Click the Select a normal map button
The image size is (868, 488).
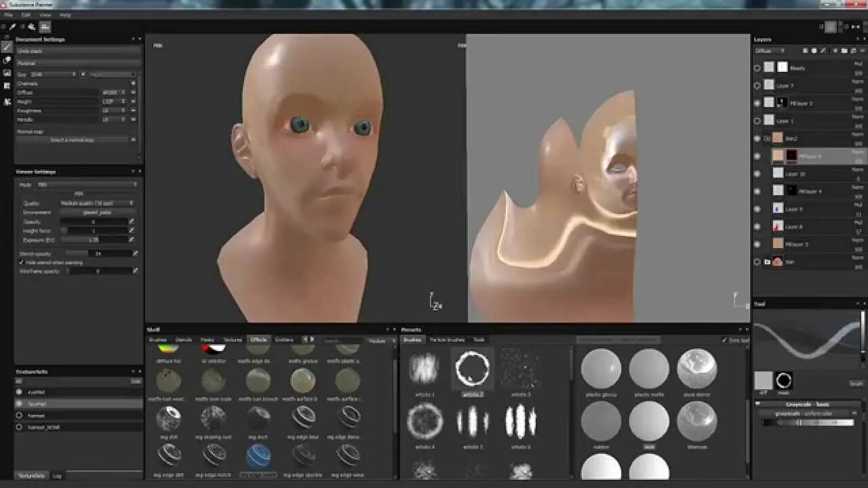pyautogui.click(x=72, y=140)
